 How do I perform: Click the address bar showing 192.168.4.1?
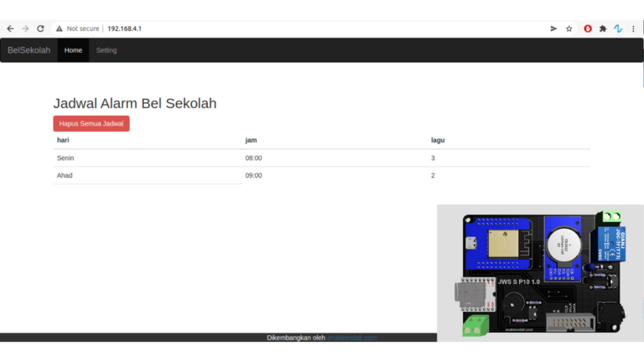click(x=252, y=28)
